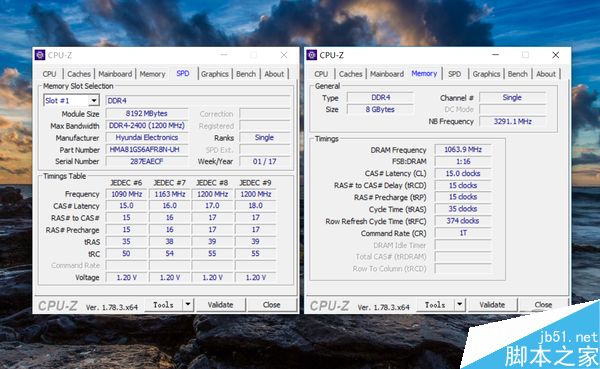Viewport: 600px width, 369px height.
Task: Go to the Graphics tab in the left window
Action: click(x=215, y=74)
